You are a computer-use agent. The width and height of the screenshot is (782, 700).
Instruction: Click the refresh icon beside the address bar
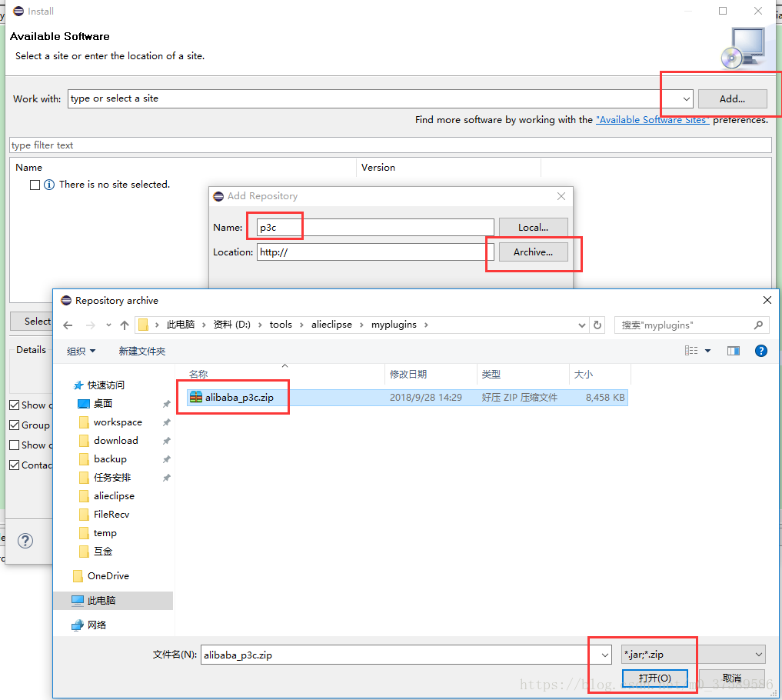click(x=597, y=325)
